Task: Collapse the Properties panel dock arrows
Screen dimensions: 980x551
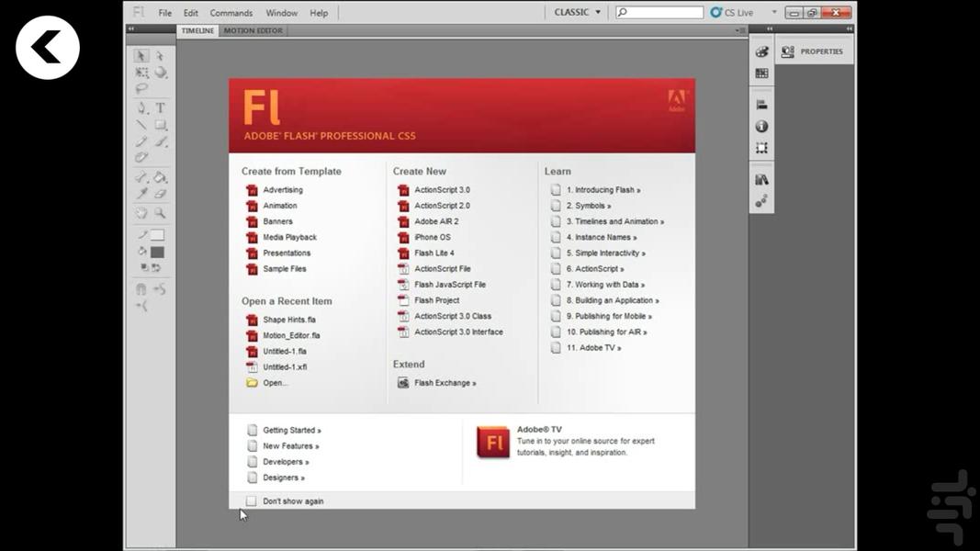Action: pos(850,28)
